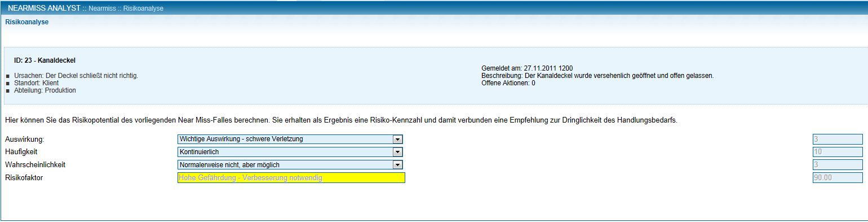Click the ID: 23 - Kanaldeckel heading

(x=45, y=60)
